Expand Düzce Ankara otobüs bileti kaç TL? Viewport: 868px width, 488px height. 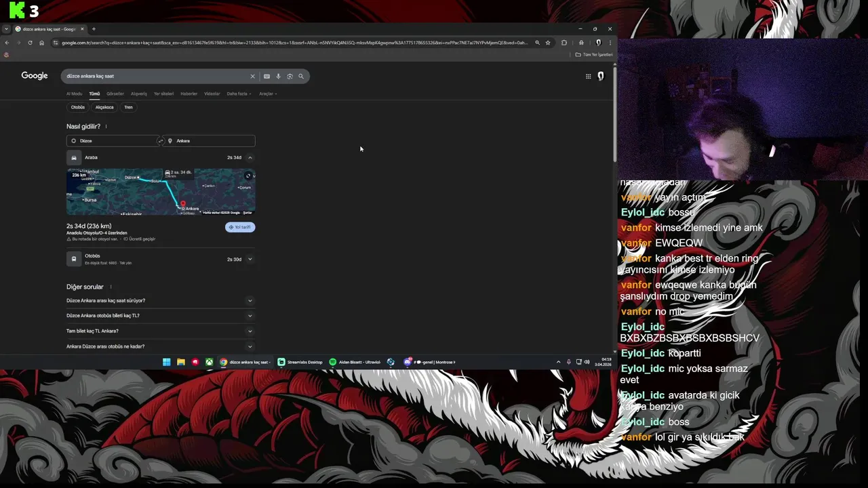tap(161, 316)
